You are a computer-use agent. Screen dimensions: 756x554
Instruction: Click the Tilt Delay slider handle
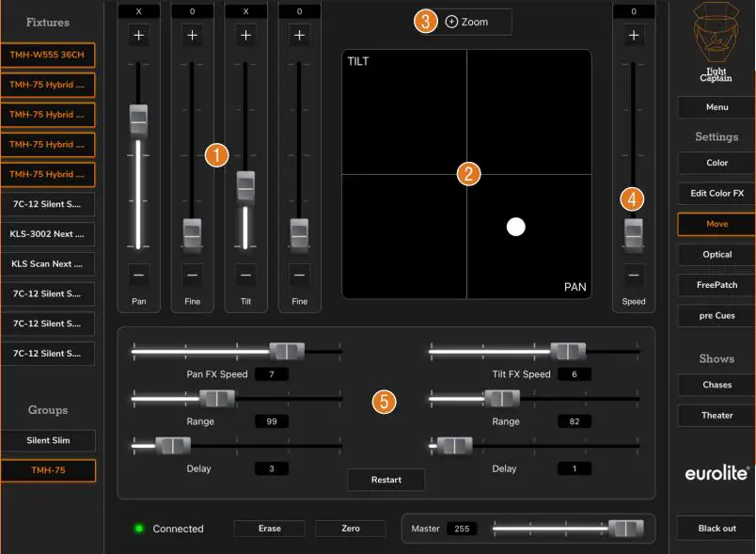pos(455,446)
